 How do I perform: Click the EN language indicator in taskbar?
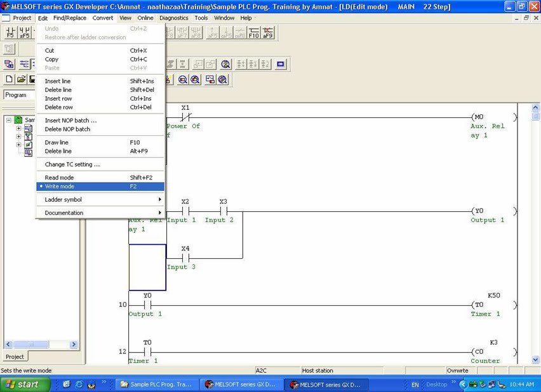point(415,385)
